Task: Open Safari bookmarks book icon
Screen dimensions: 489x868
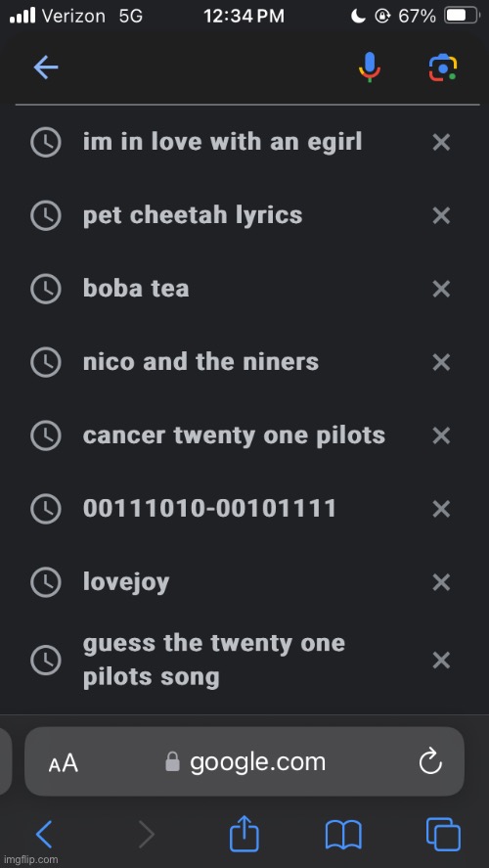Action: click(x=343, y=835)
